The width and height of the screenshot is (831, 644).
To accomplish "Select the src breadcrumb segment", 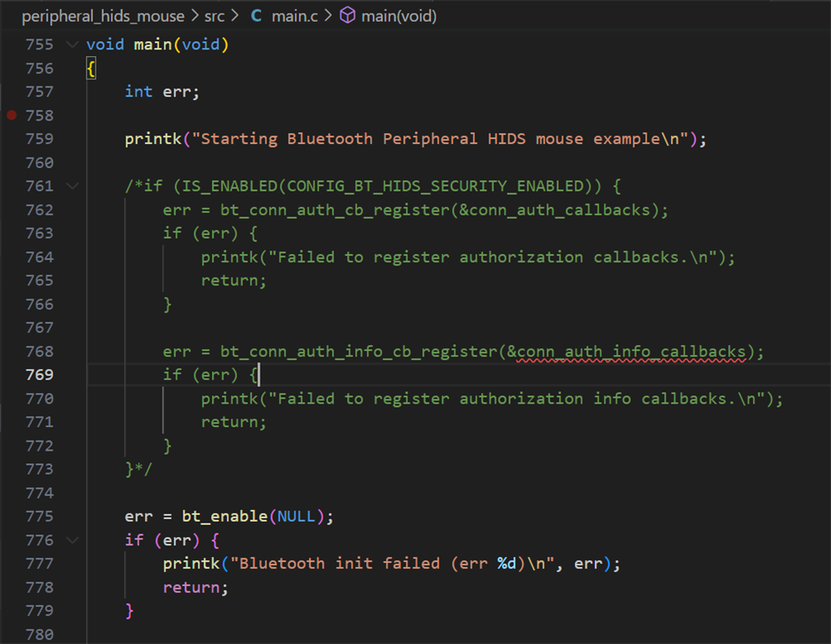I will (x=214, y=16).
